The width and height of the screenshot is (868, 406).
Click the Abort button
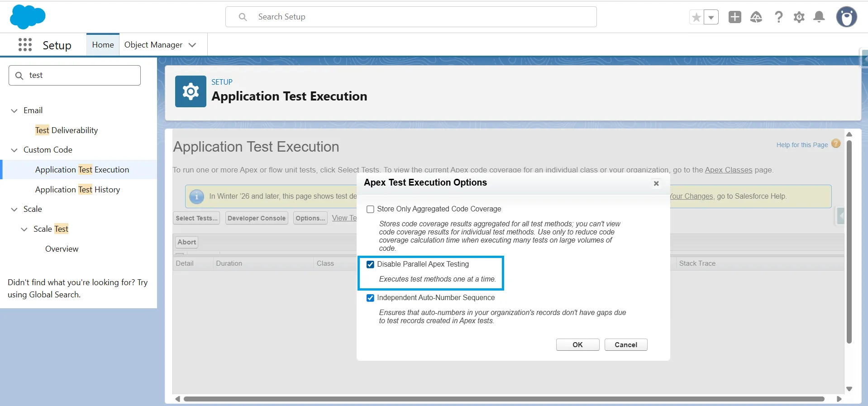[186, 242]
